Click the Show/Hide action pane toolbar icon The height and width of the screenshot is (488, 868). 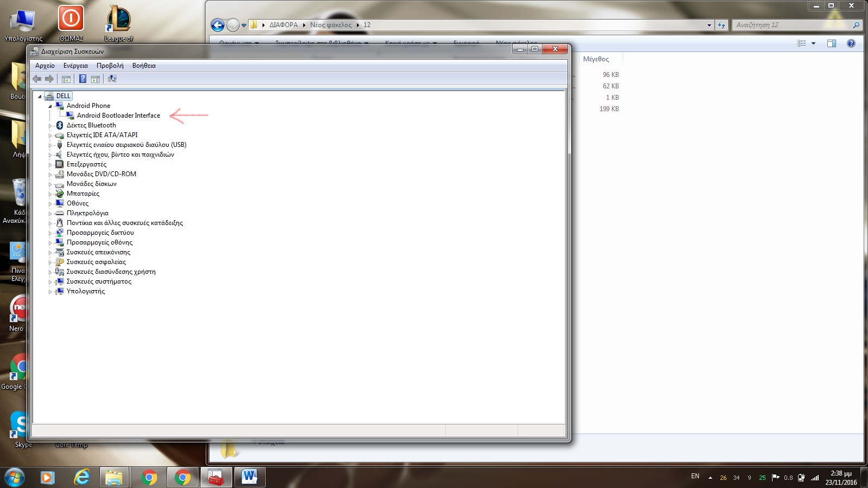(x=95, y=79)
